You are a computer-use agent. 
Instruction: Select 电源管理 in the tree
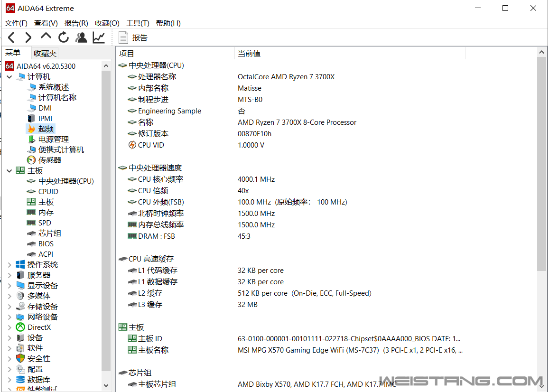[53, 139]
